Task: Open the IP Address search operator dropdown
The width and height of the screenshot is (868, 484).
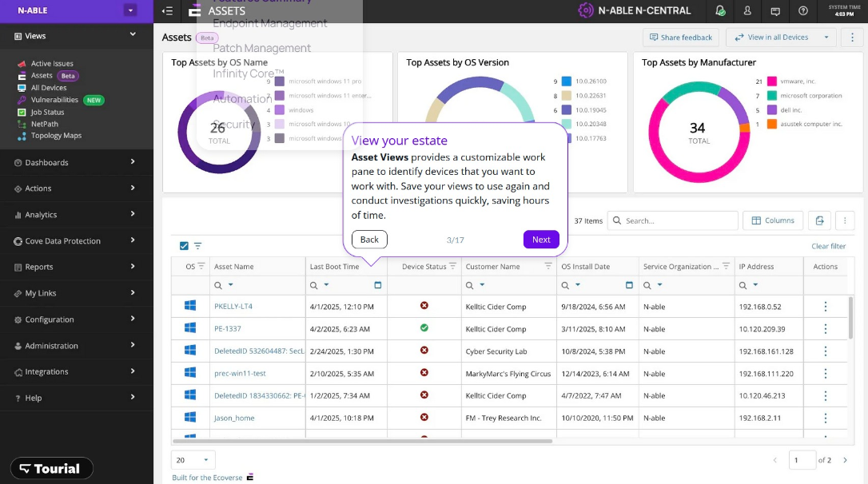Action: [755, 285]
